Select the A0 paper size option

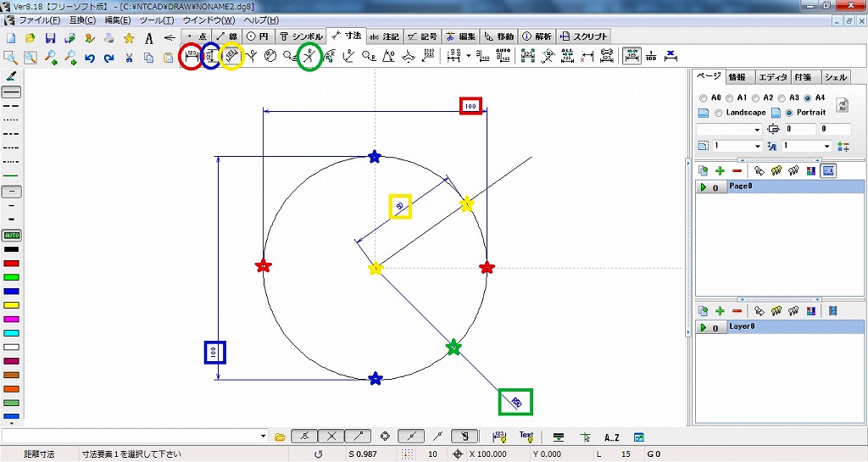704,97
